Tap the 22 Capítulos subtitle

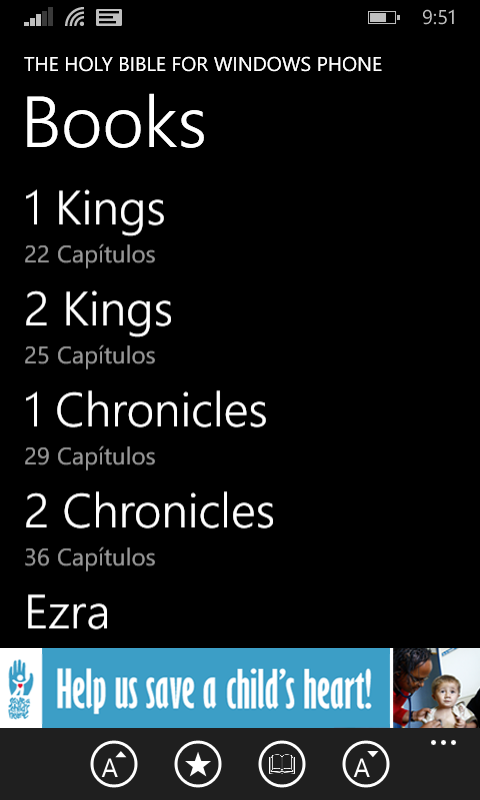coord(90,255)
